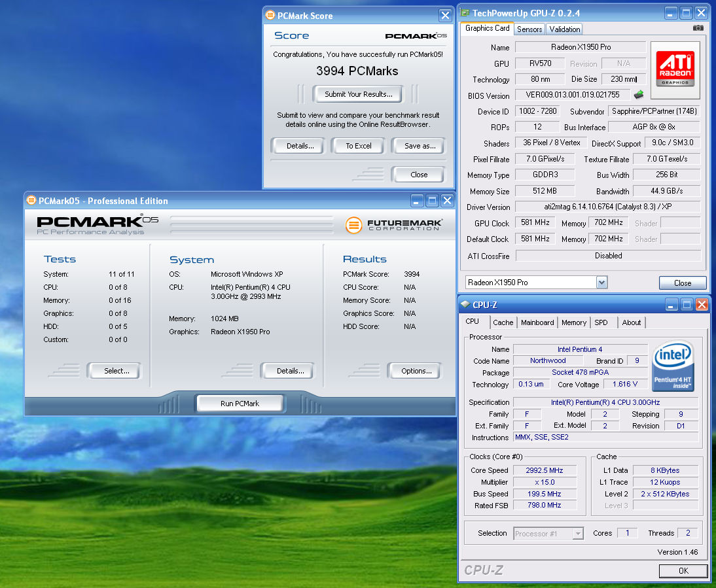
Task: Minimize the PCMark05 window
Action: [x=416, y=201]
